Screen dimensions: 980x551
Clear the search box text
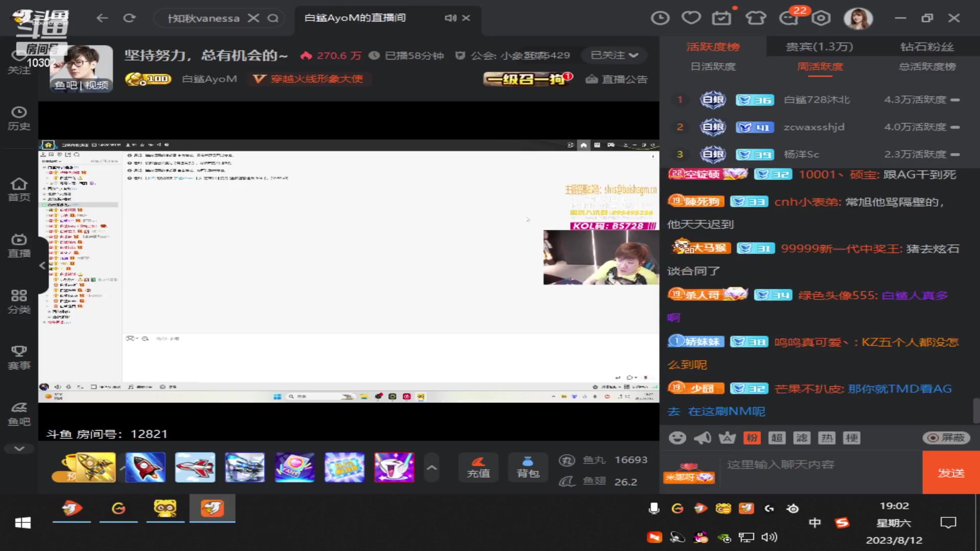pyautogui.click(x=253, y=18)
